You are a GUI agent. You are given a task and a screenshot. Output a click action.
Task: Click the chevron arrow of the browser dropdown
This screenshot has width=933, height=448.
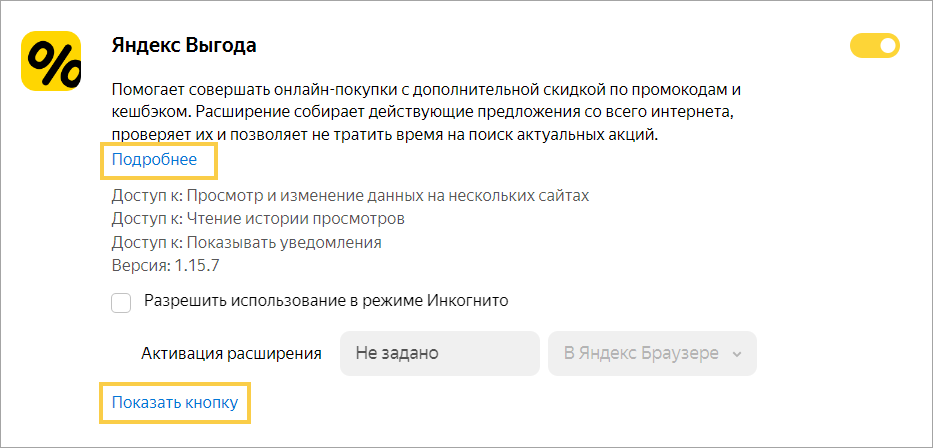pos(737,354)
